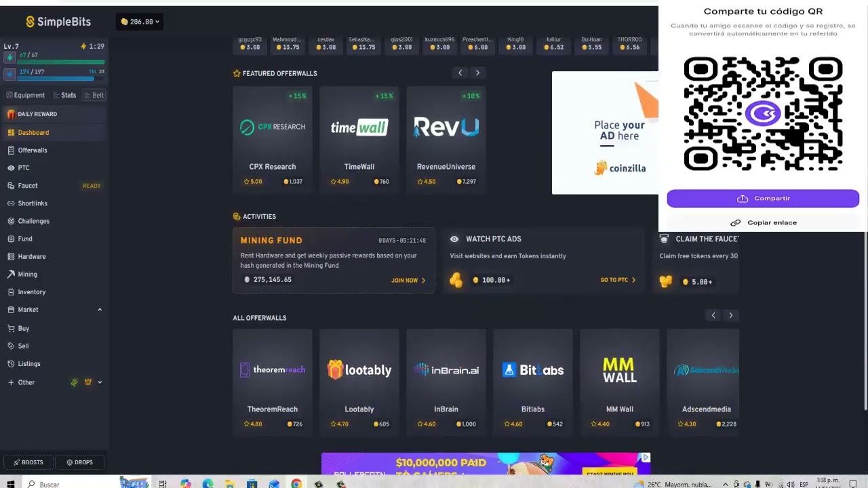Click the Faucet sidebar icon

[x=11, y=185]
